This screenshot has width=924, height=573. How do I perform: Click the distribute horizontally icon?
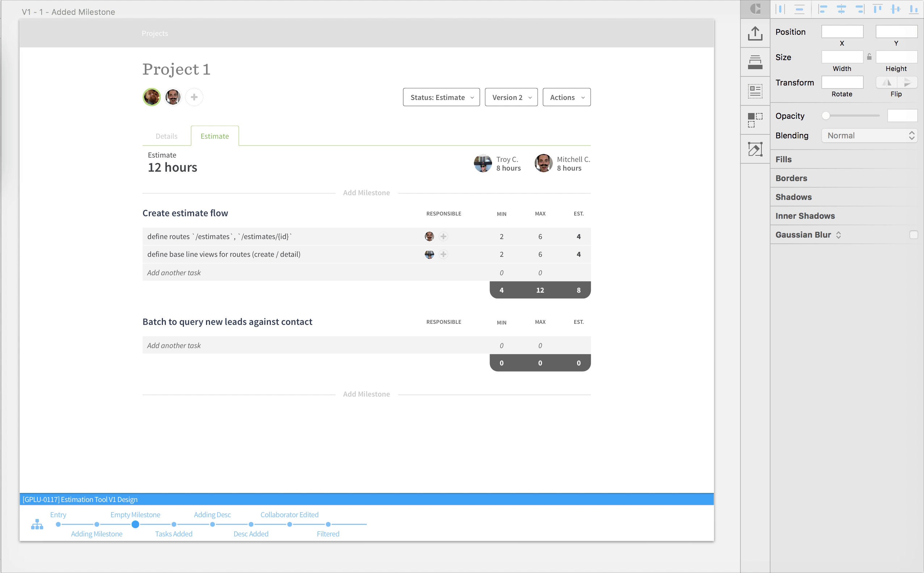780,9
